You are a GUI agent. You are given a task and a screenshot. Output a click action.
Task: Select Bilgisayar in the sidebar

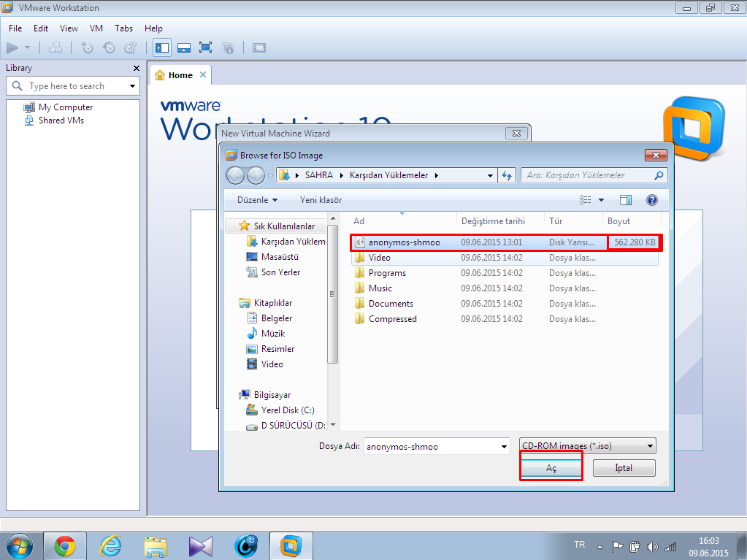click(x=265, y=395)
